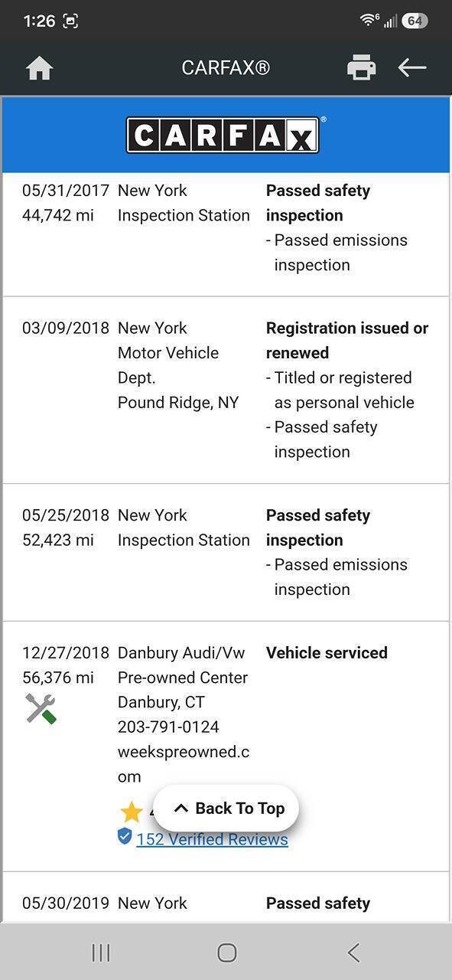This screenshot has height=980, width=452.
Task: Tap the blue verified shield icon
Action: tap(125, 837)
